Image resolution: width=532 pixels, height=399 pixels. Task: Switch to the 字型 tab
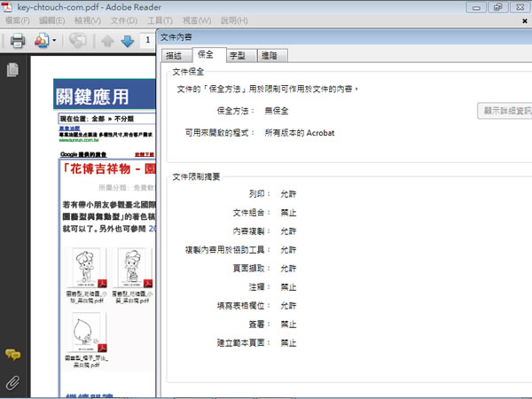(237, 55)
